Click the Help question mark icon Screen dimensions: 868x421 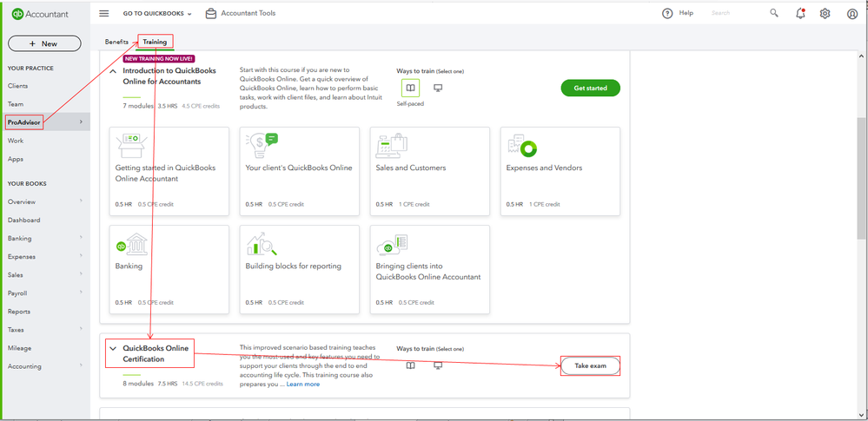[x=667, y=14]
